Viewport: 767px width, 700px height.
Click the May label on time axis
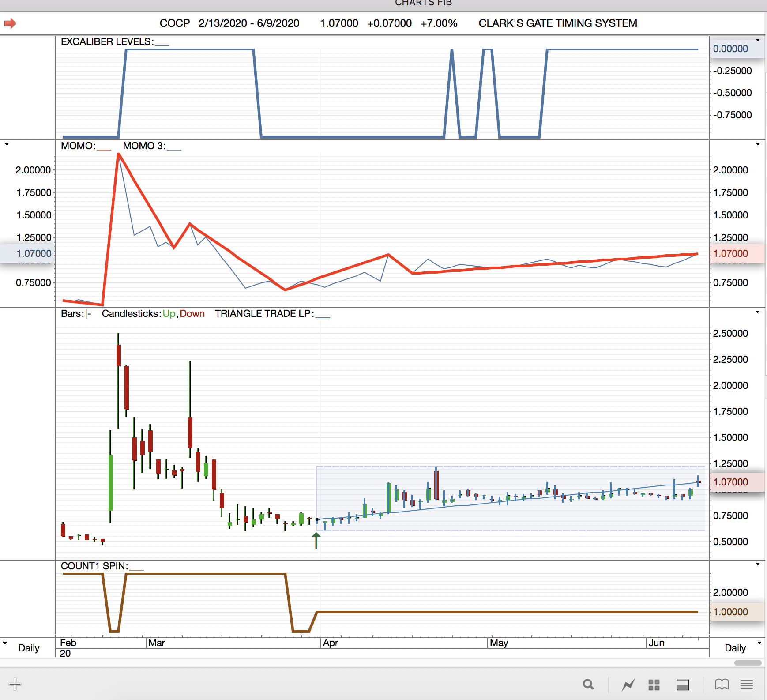[499, 643]
